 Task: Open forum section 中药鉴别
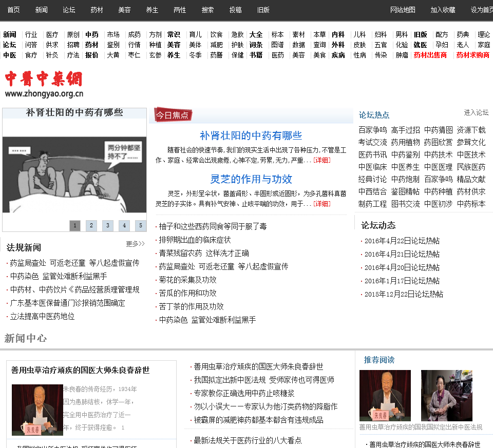pos(405,154)
